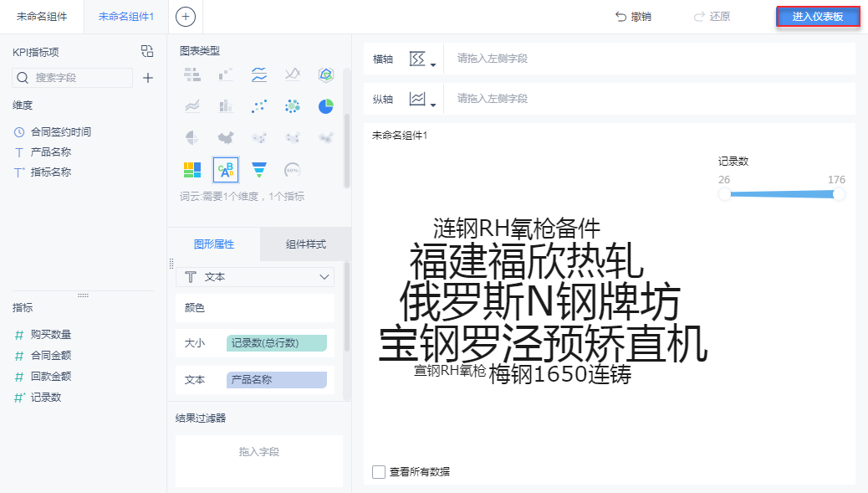The width and height of the screenshot is (868, 493).
Task: Expand the 文本 graphic type dropdown
Action: (x=255, y=277)
